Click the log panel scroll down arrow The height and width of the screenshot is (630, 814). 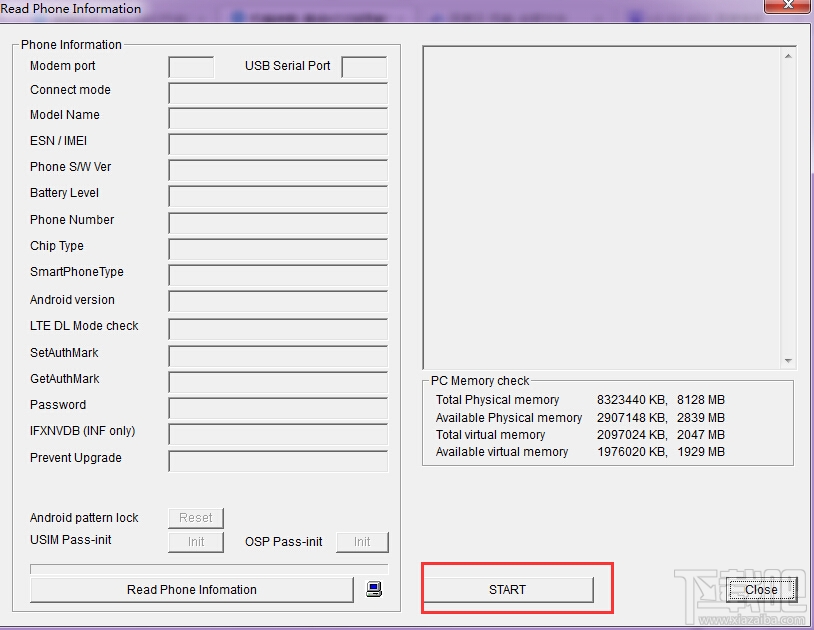click(788, 361)
